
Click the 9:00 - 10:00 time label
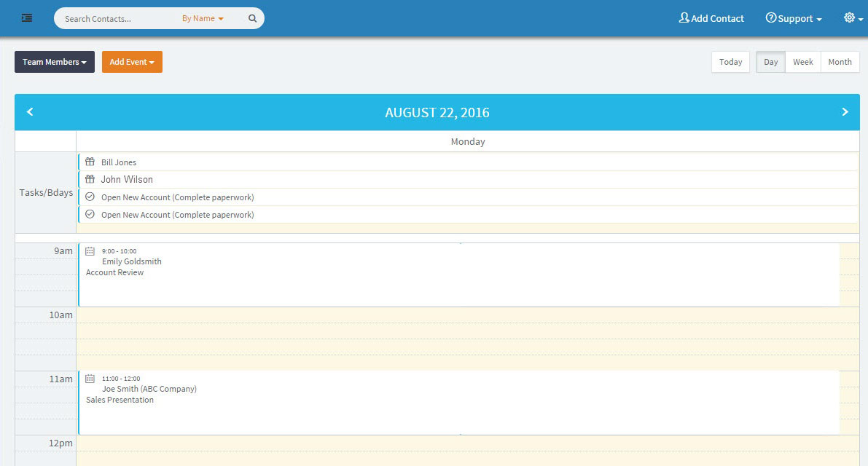[119, 251]
